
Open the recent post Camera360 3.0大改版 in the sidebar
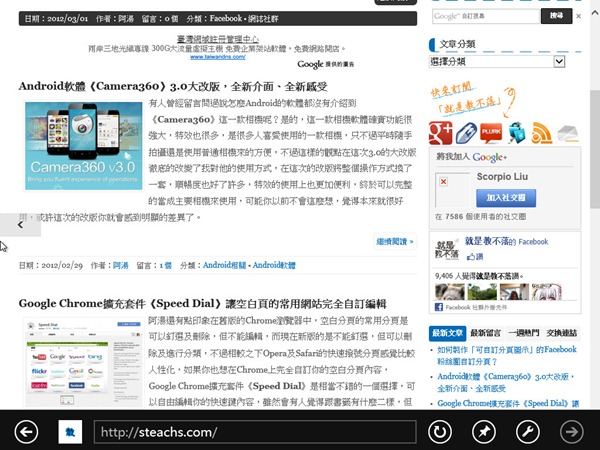tap(506, 382)
